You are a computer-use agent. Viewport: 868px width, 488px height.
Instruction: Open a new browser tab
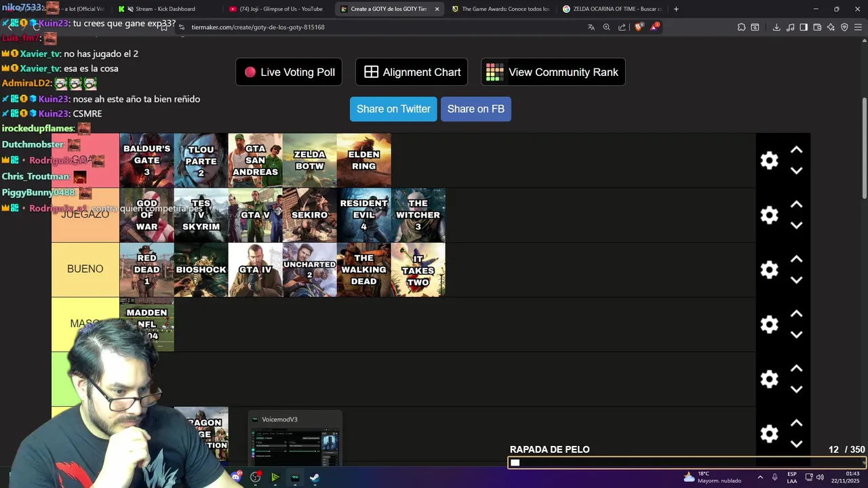coord(676,9)
